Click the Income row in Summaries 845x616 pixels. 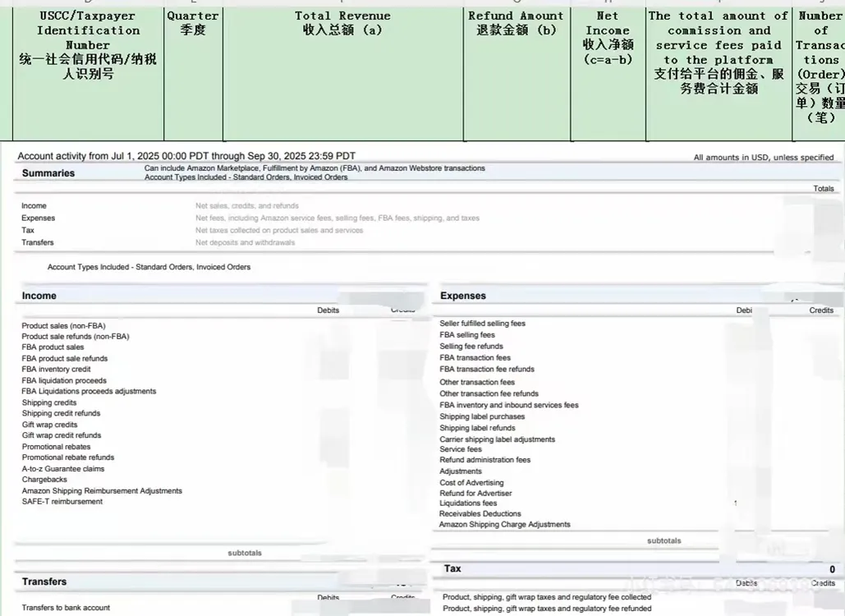coord(34,206)
